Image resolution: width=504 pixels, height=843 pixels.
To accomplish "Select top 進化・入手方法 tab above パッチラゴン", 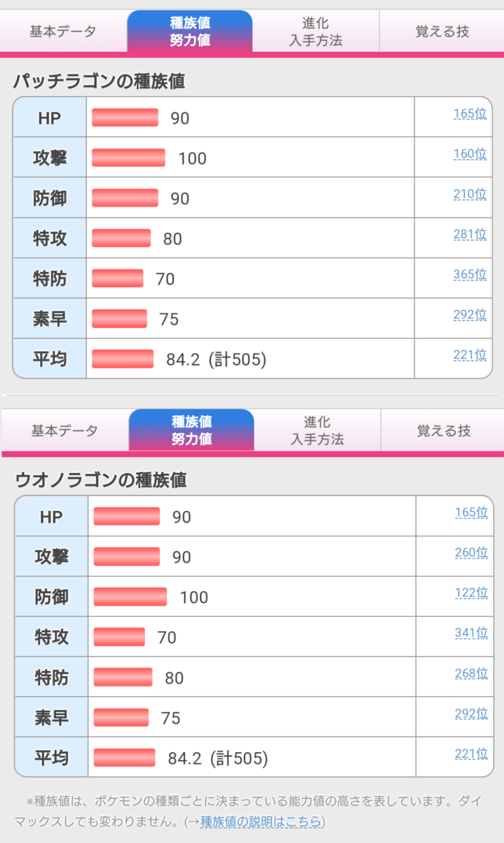I will coord(316,32).
